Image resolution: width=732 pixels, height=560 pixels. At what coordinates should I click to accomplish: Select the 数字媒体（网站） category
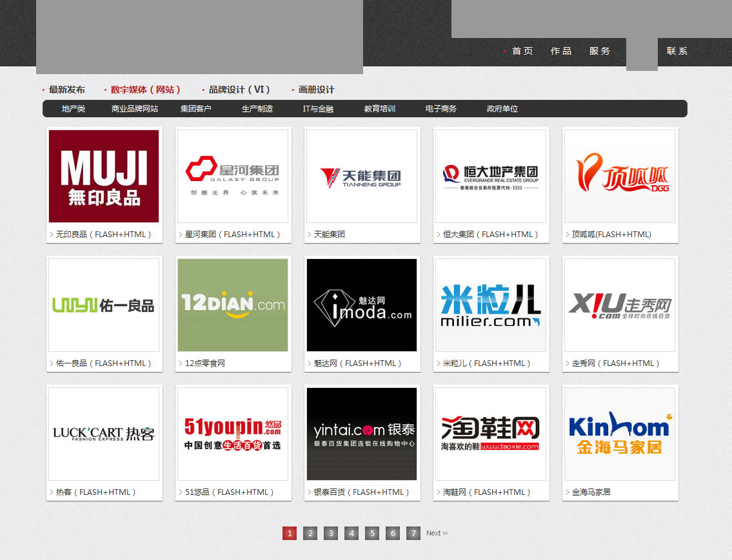[146, 90]
